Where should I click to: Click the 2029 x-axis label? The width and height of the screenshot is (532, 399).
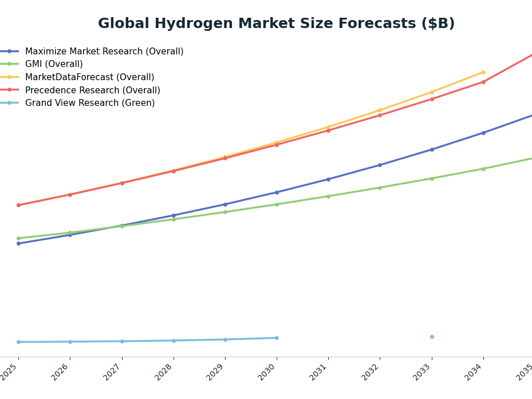(216, 372)
